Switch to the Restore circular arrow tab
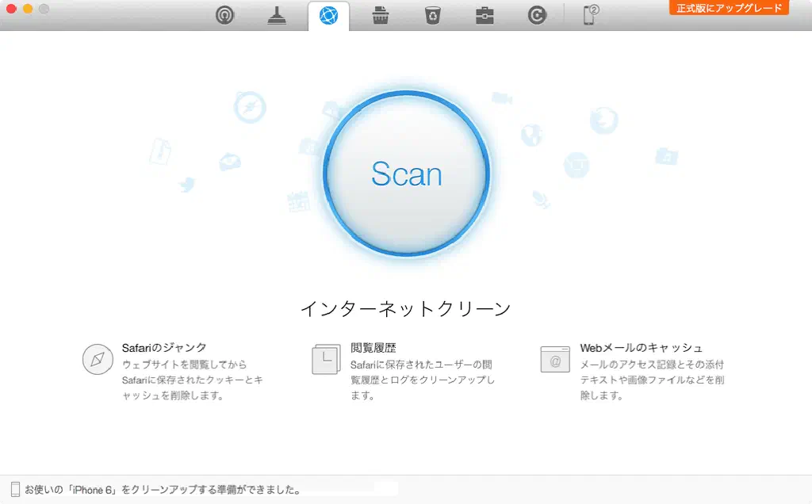 [x=537, y=16]
